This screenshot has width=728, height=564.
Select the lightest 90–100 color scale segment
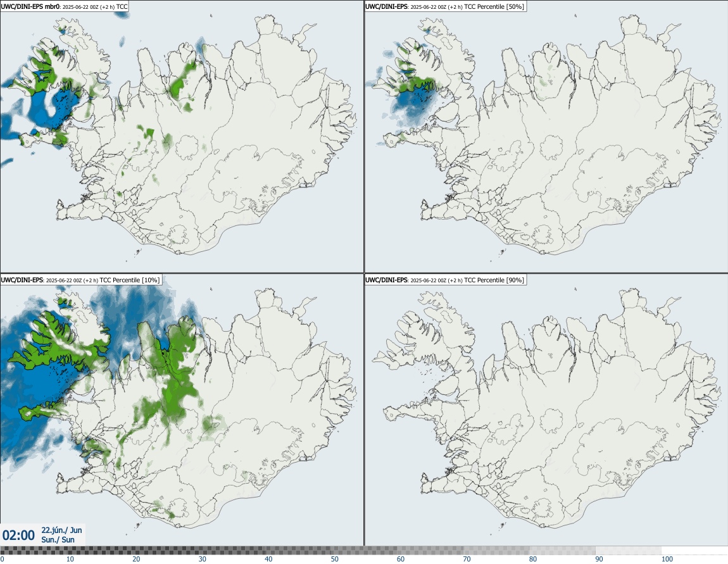(x=629, y=551)
